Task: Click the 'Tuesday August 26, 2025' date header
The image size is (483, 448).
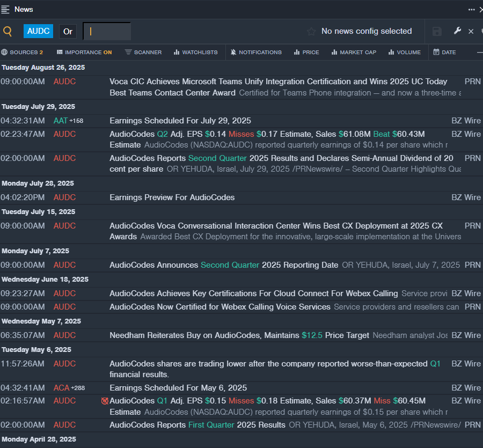Action: 43,68
